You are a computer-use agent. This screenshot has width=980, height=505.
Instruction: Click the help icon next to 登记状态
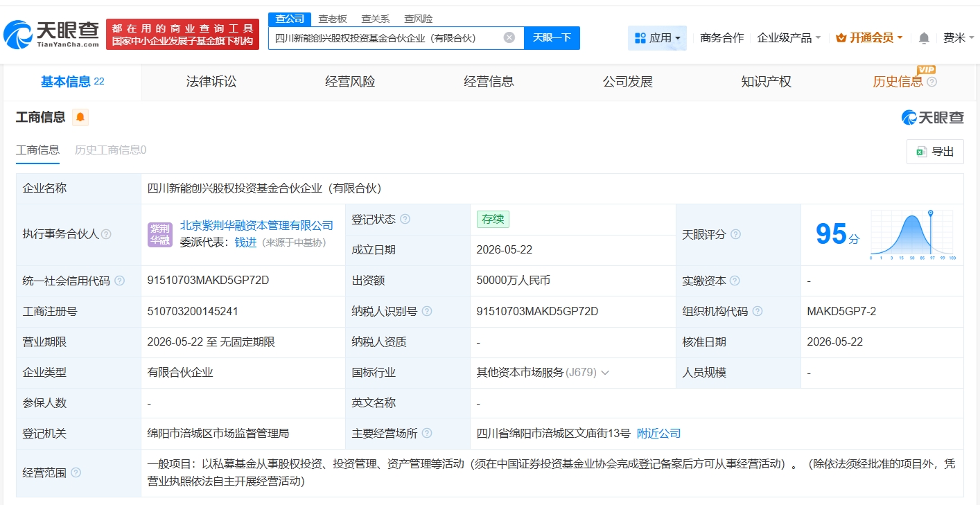(405, 219)
